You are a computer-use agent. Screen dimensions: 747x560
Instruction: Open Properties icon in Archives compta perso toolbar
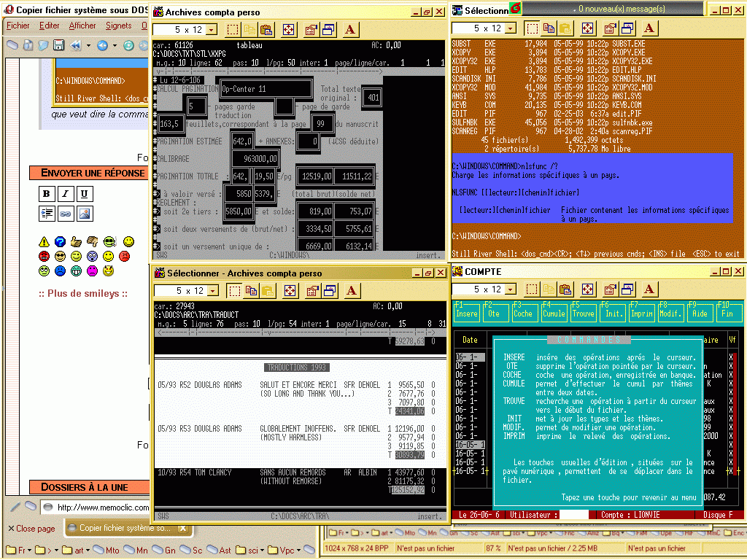[311, 30]
